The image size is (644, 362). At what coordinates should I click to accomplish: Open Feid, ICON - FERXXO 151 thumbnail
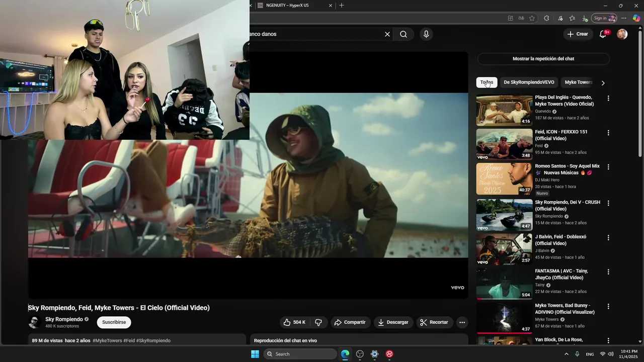coord(504,144)
